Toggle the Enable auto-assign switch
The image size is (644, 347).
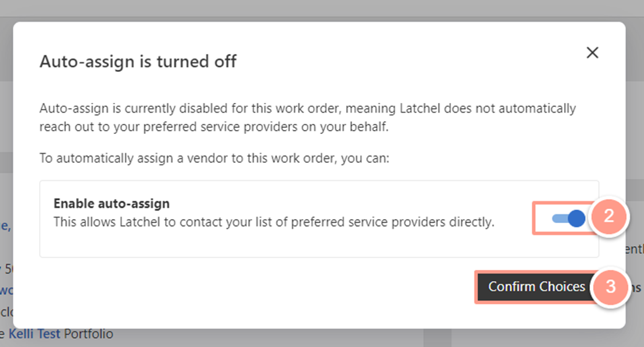pos(569,218)
